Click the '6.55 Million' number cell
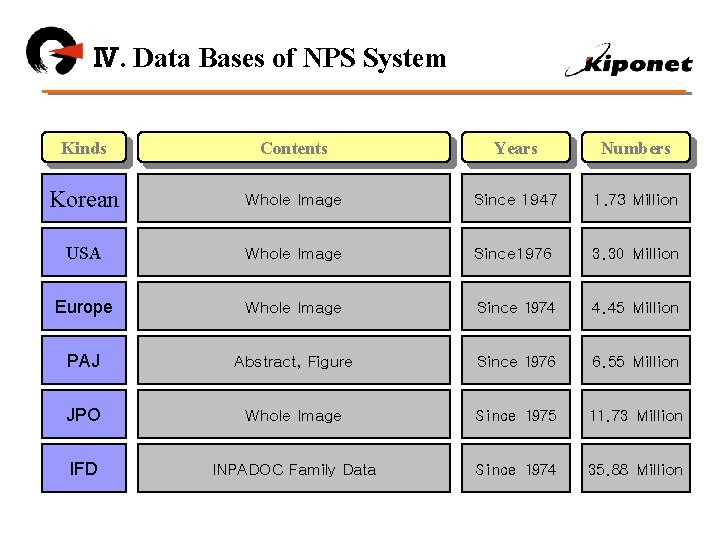The image size is (720, 540). pos(636,360)
